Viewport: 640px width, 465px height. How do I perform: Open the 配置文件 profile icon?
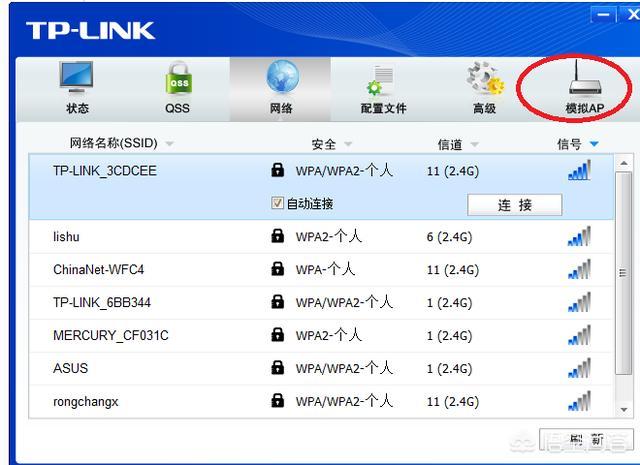(x=383, y=80)
